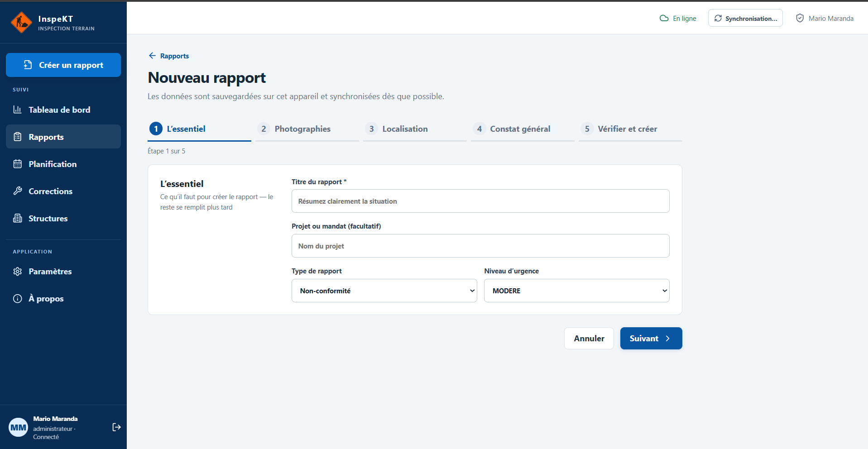Focus the Projet ou mandat input field
Screen dimensions: 868x449
pyautogui.click(x=480, y=246)
